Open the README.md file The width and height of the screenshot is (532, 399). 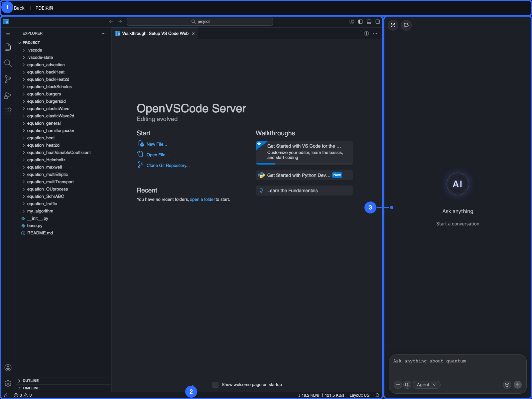coord(64,233)
